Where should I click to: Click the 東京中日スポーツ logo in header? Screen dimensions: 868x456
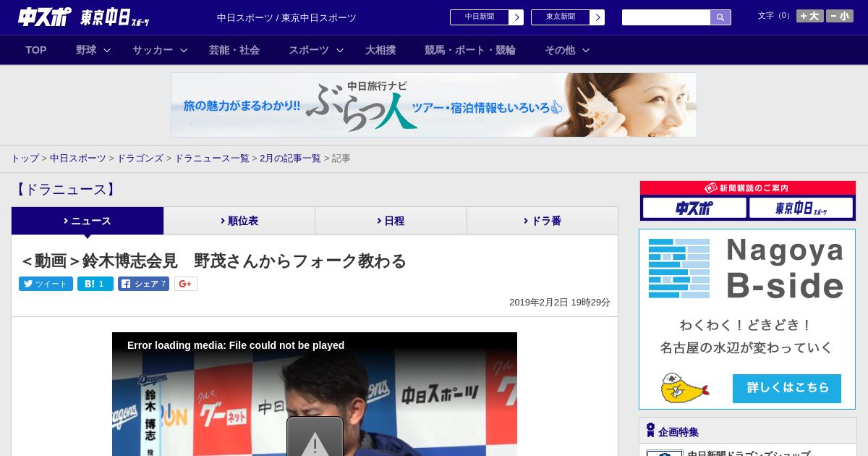[114, 17]
